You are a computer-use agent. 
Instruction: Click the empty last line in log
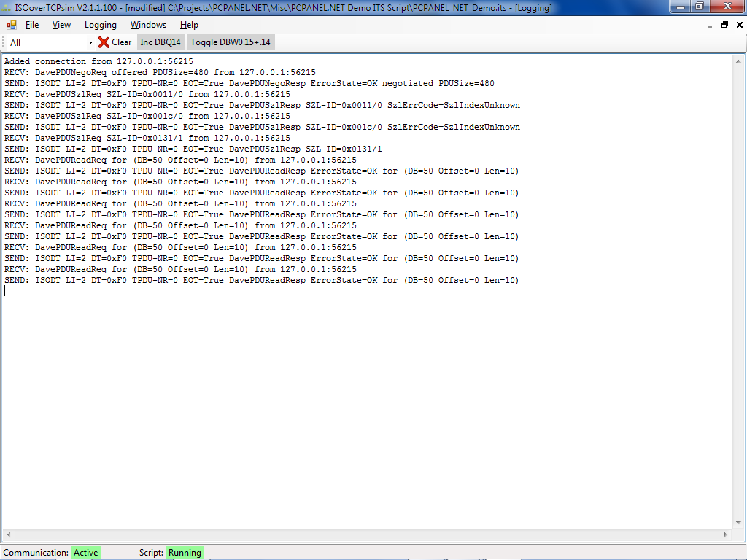tap(219, 291)
